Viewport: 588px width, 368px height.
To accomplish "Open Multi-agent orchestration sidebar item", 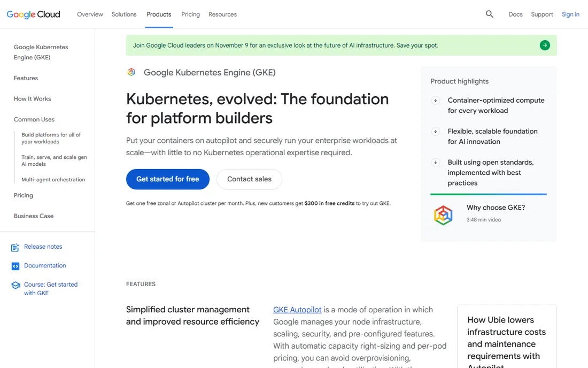I will coord(53,180).
